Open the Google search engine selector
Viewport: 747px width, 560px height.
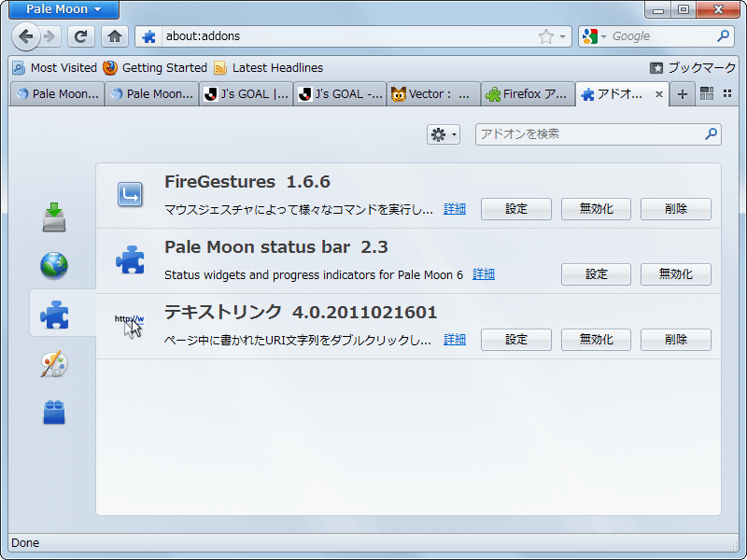(594, 36)
